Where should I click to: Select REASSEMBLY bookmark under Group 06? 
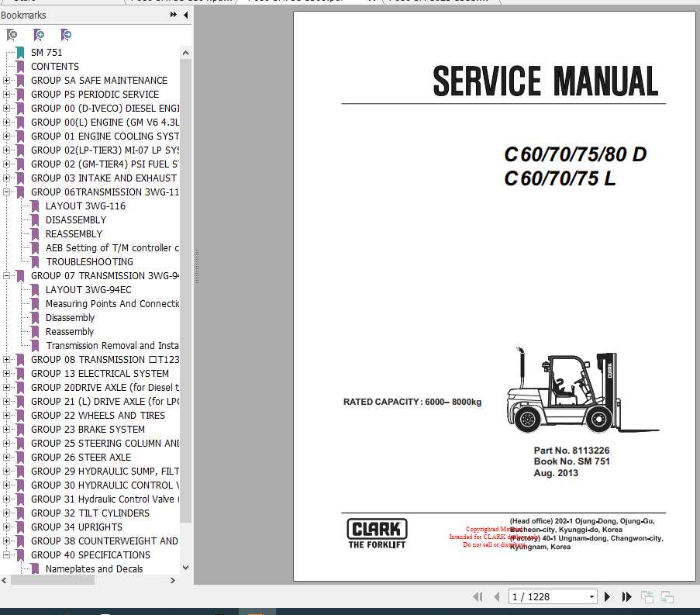pyautogui.click(x=74, y=234)
